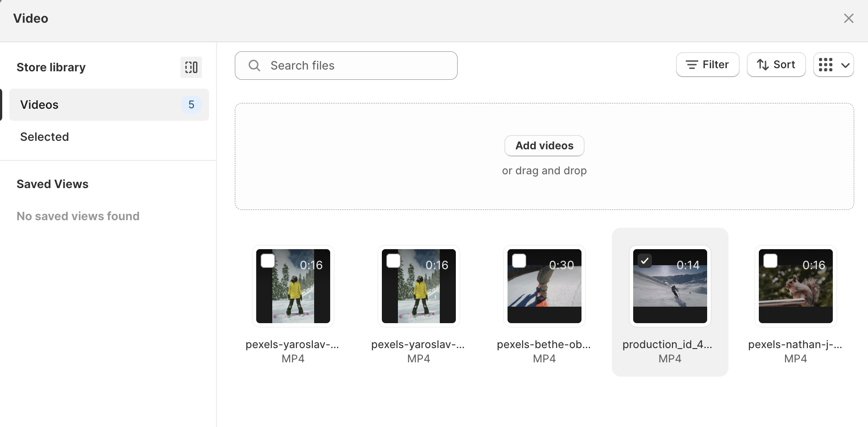Click the magnifier icon in search bar
The image size is (868, 427).
[x=254, y=66]
